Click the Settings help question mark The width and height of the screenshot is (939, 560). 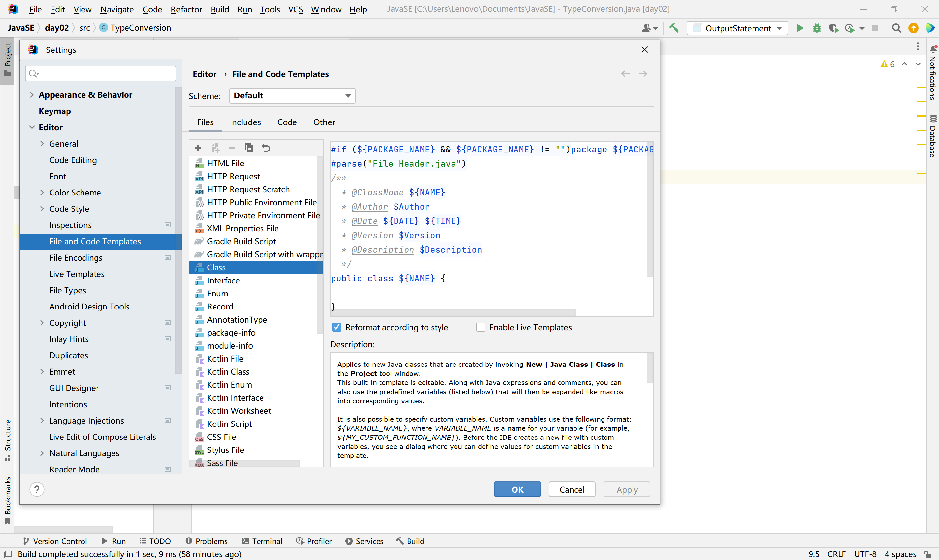tap(37, 489)
